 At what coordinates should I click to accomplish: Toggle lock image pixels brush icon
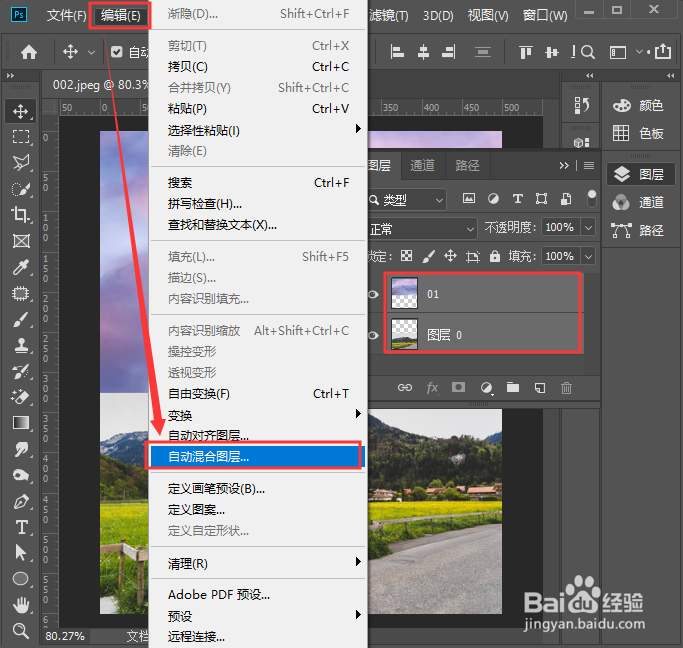coord(429,256)
